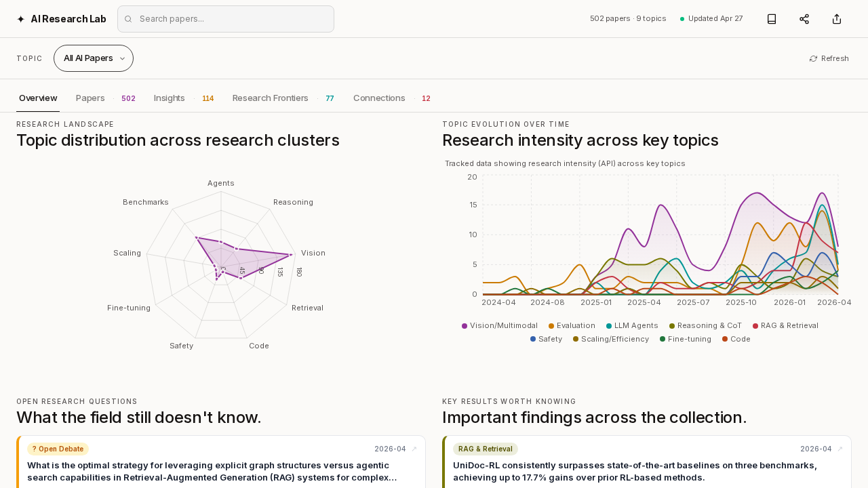
Task: Open the reading list book icon
Action: pos(770,18)
